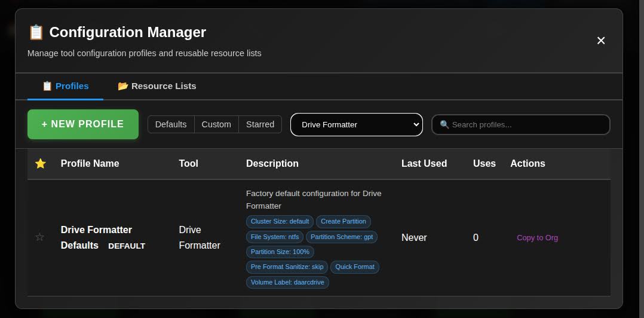Click the Tool column header
This screenshot has height=318, width=644.
click(x=189, y=164)
